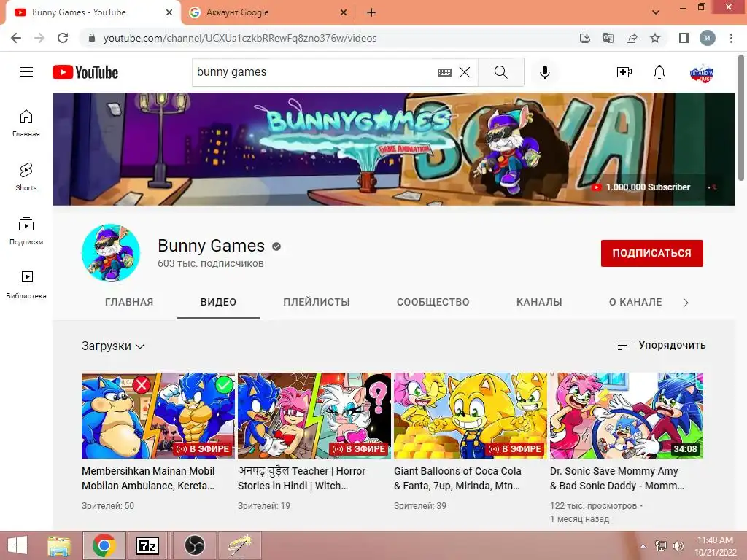
Task: Click the translate page icon
Action: [608, 38]
